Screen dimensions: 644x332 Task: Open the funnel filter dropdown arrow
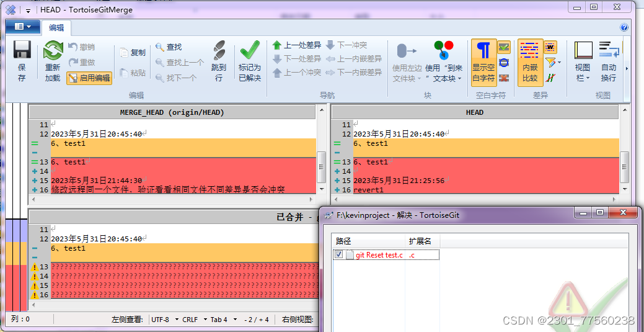(559, 63)
